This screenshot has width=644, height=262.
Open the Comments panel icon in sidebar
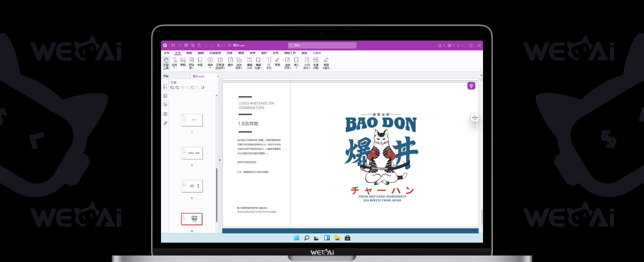pos(165,105)
